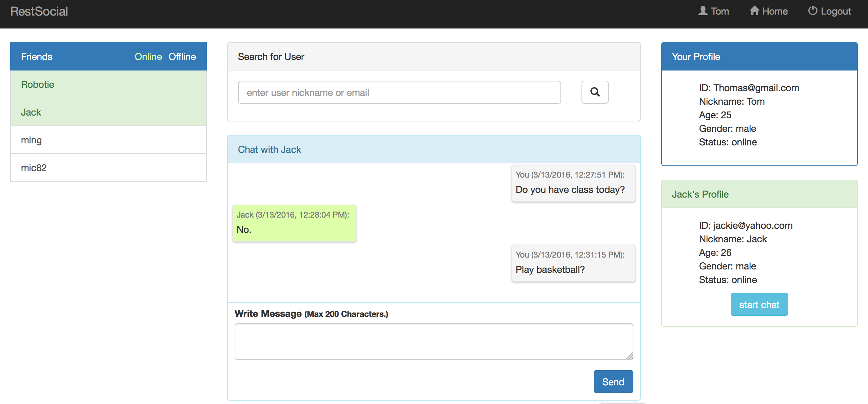Viewport: 868px width, 404px height.
Task: Click Jack's 'No.' message bubble
Action: [294, 223]
